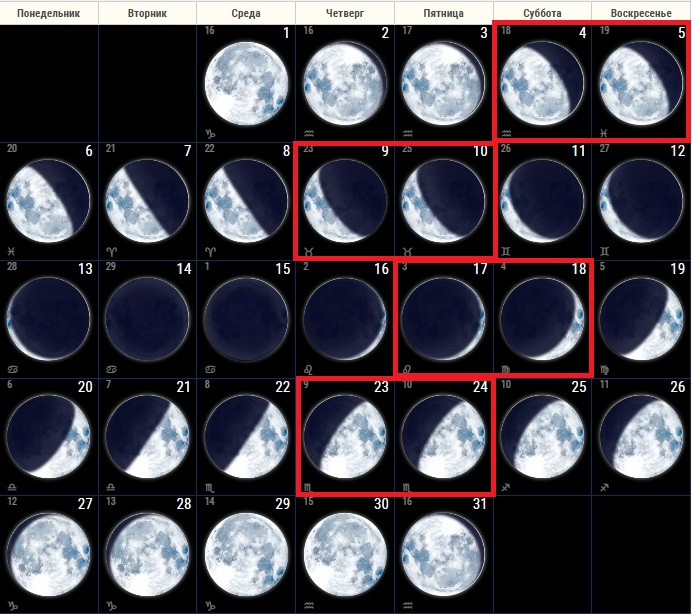The height and width of the screenshot is (614, 692).
Task: Select the full moon image on day 1
Action: click(246, 83)
